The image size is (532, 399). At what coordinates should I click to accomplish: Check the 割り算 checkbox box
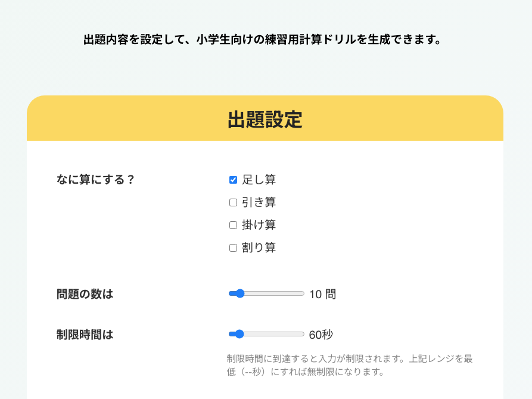(233, 248)
